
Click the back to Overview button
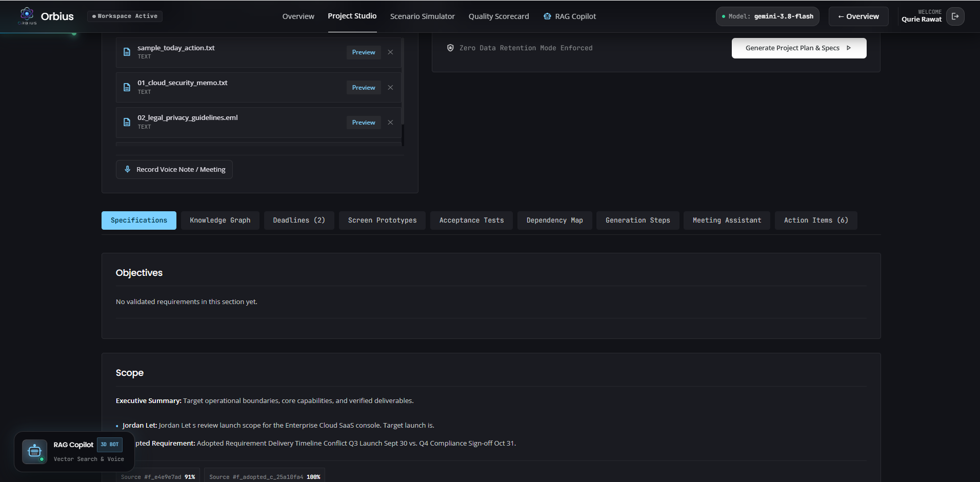pyautogui.click(x=858, y=16)
